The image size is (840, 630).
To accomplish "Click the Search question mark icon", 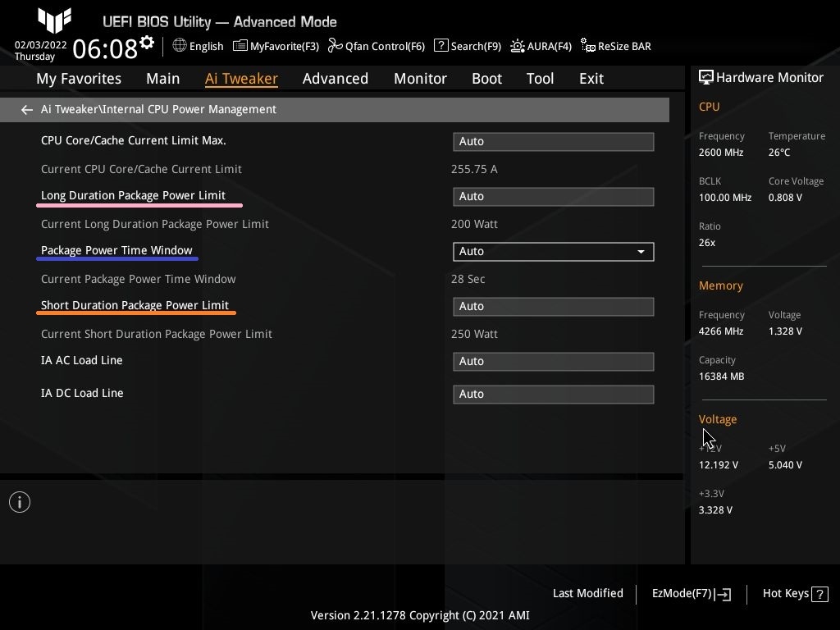I will (x=441, y=46).
